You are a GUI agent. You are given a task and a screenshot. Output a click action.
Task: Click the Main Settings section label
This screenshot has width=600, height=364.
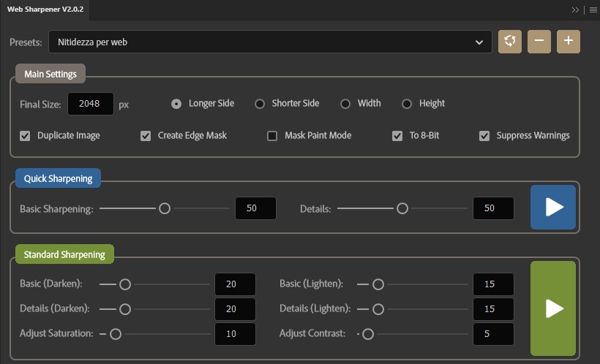click(50, 74)
